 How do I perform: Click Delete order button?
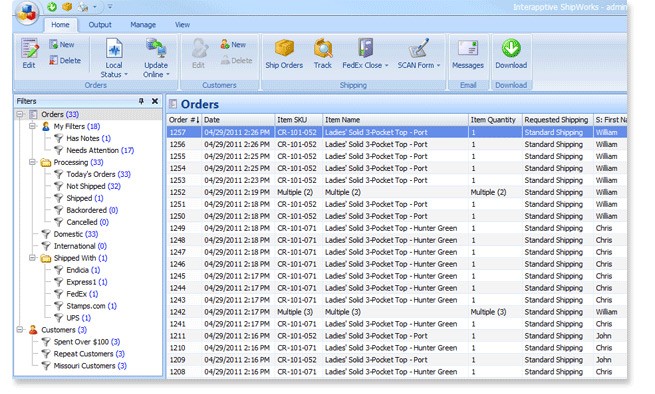(x=65, y=61)
